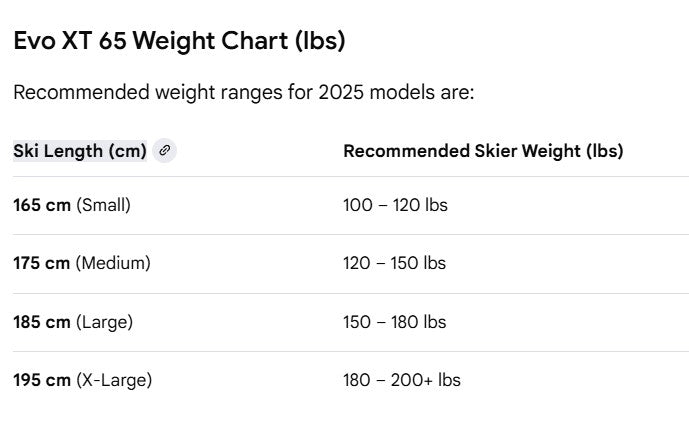Click the '(X-Large)' size label
The width and height of the screenshot is (689, 432).
tap(114, 380)
